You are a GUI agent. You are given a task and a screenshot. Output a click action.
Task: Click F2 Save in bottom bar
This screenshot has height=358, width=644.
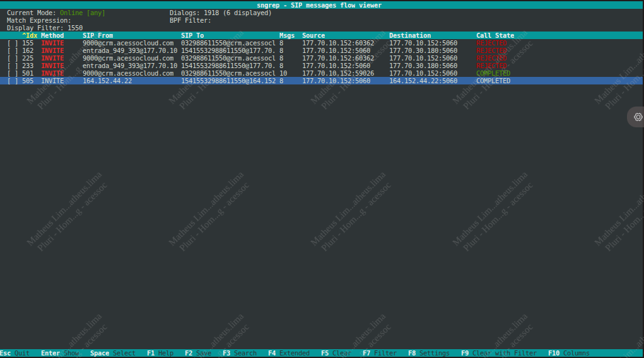coord(198,354)
